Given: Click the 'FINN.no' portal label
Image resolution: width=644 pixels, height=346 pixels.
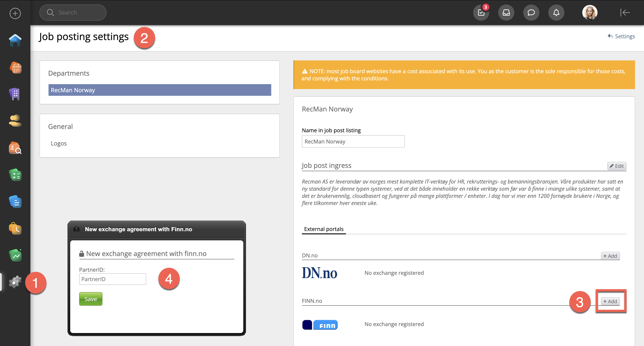Looking at the screenshot, I should 312,301.
